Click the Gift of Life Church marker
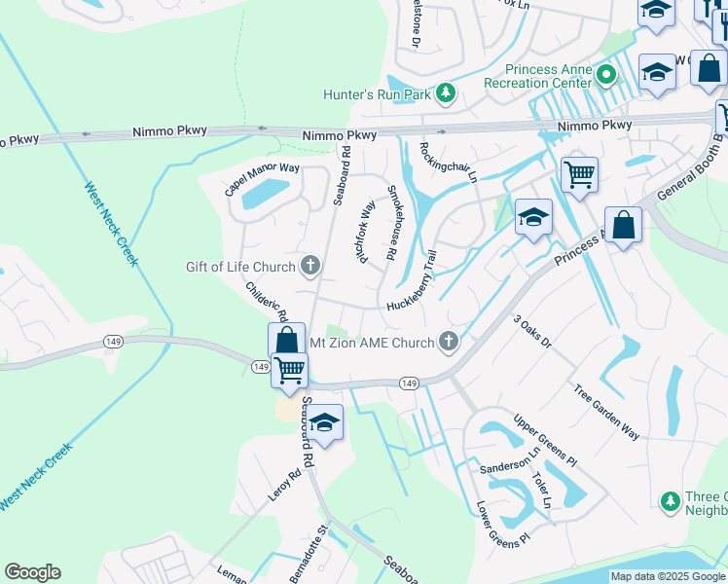This screenshot has width=728, height=584. pyautogui.click(x=310, y=266)
